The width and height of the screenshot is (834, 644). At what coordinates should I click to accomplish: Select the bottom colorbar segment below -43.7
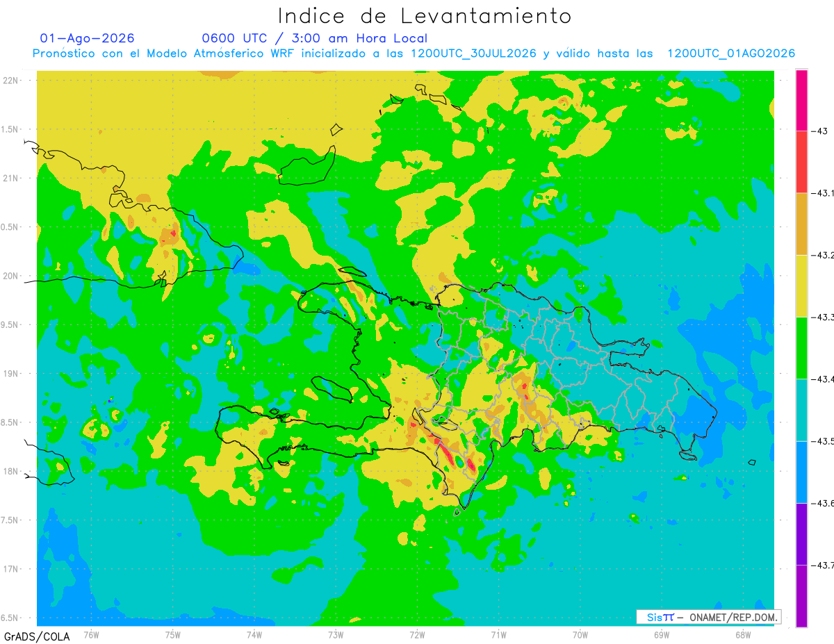click(x=801, y=595)
